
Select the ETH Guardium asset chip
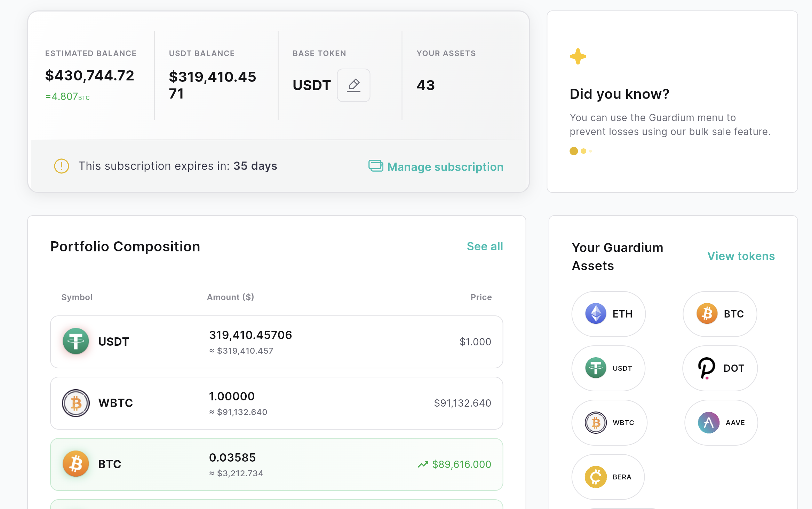tap(608, 314)
